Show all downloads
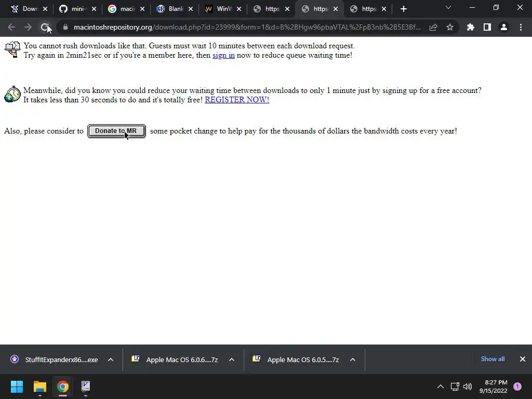Image resolution: width=532 pixels, height=399 pixels. [x=493, y=359]
